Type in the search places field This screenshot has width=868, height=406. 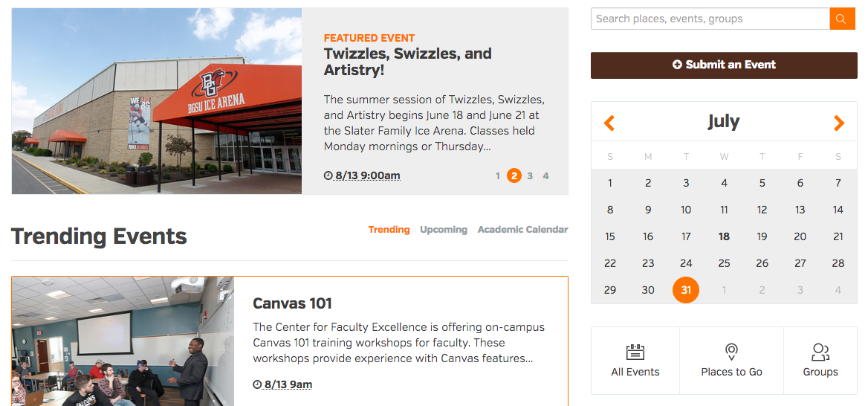tap(710, 19)
